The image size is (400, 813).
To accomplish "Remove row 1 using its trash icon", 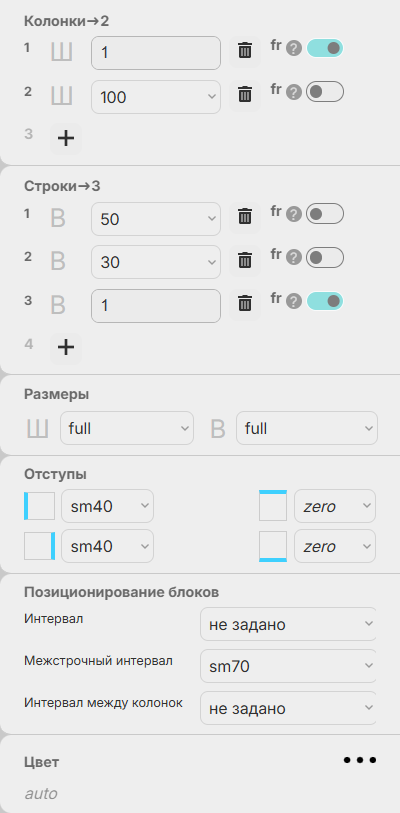I will tap(245, 216).
